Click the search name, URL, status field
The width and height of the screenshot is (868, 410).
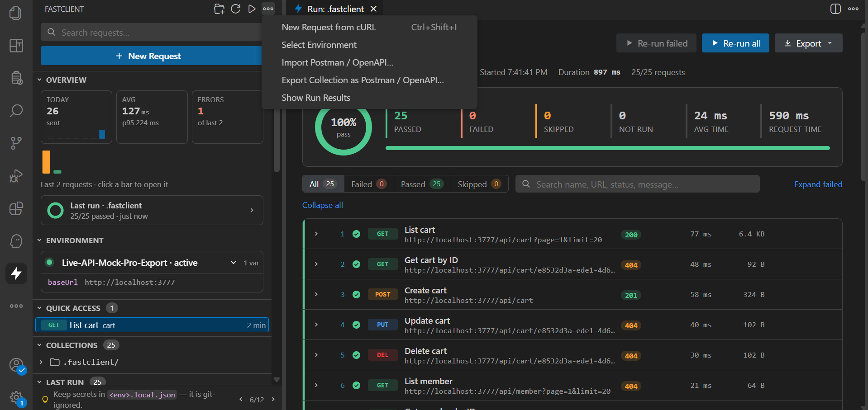tap(637, 184)
